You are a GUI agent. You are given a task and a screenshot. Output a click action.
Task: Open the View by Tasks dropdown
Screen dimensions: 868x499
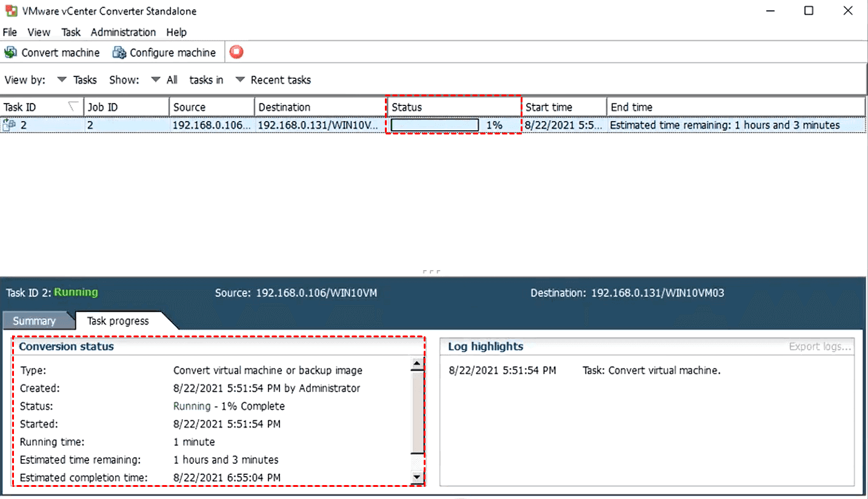click(62, 80)
